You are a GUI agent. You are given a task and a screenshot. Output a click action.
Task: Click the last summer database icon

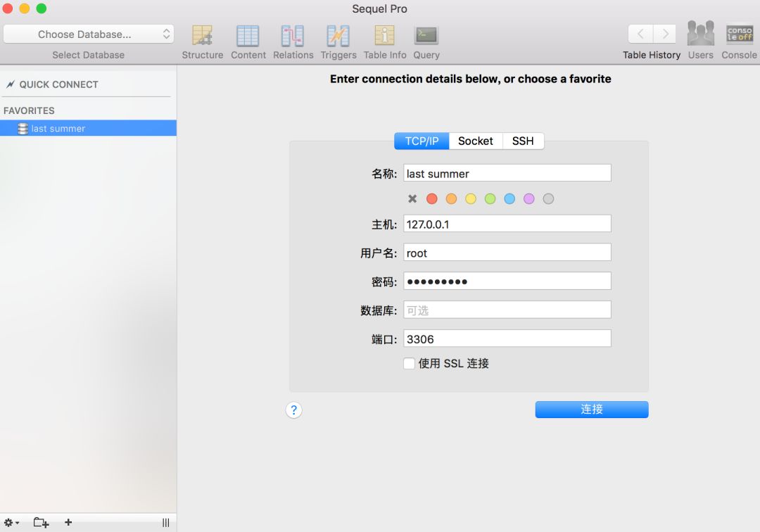pyautogui.click(x=23, y=128)
